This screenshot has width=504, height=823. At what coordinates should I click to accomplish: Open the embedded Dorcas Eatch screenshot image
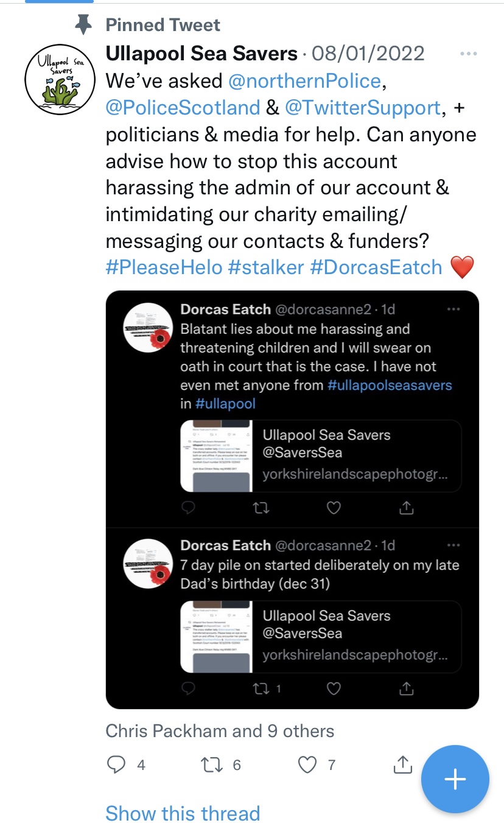[x=292, y=500]
